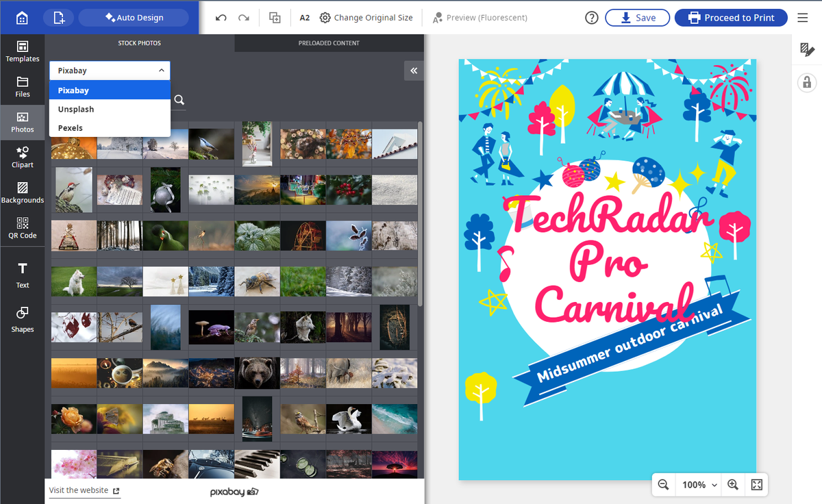Click the Proceed to Print button

[x=731, y=17]
